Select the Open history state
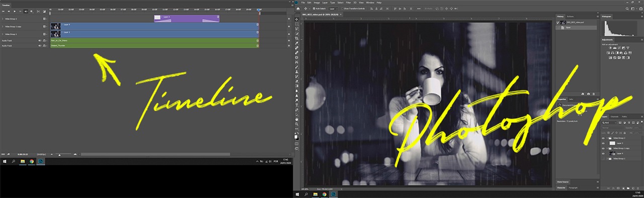This screenshot has width=644, height=198. point(577,28)
